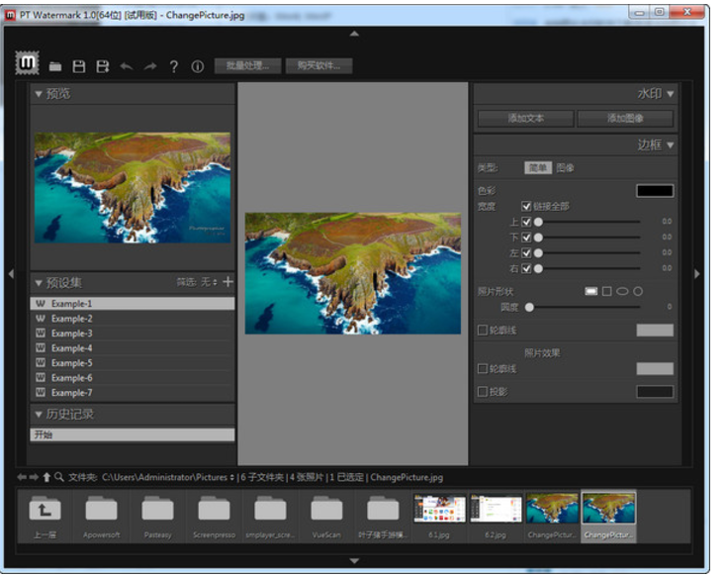Image resolution: width=728 pixels, height=577 pixels.
Task: Click the 添加文本 add text button
Action: click(525, 118)
